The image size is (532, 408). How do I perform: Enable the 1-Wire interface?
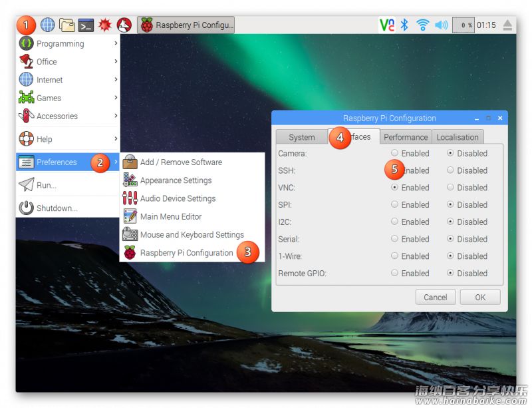(394, 256)
